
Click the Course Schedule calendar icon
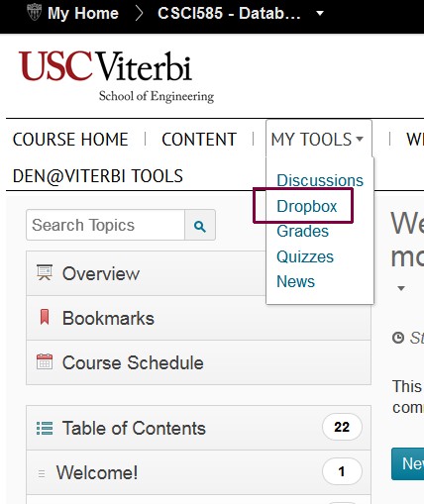[x=45, y=361]
